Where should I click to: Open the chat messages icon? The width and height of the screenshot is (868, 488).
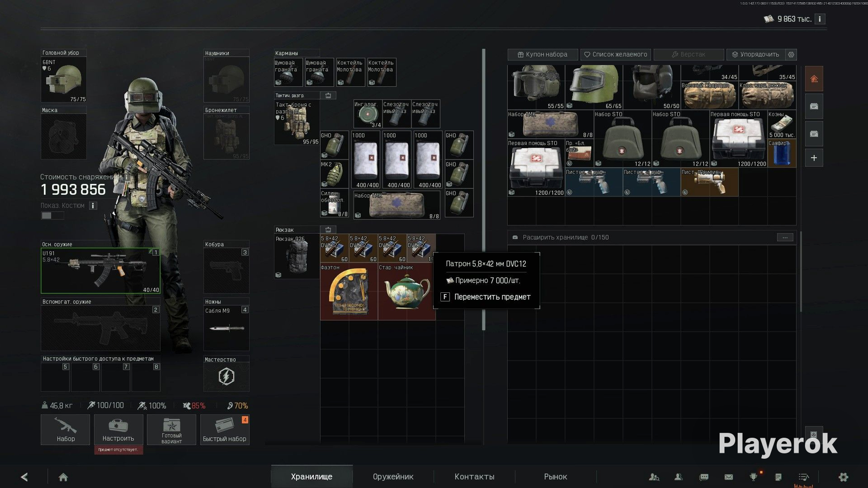[703, 477]
